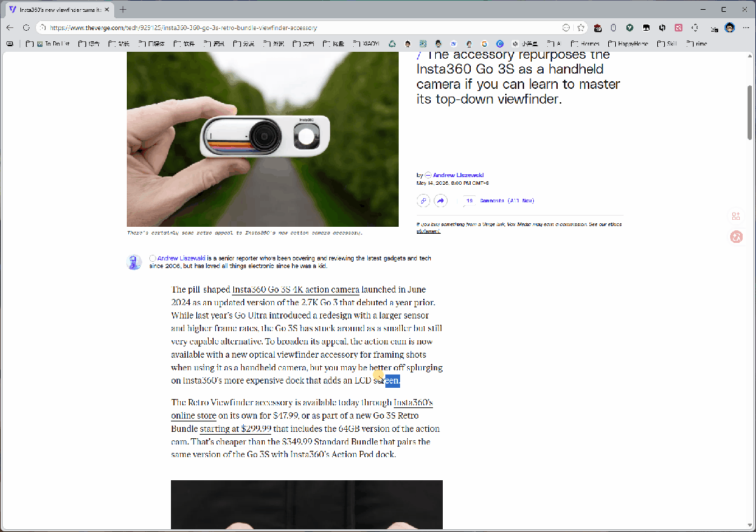Open the new tab plus button
Screen dimensions: 756x532
(123, 9)
